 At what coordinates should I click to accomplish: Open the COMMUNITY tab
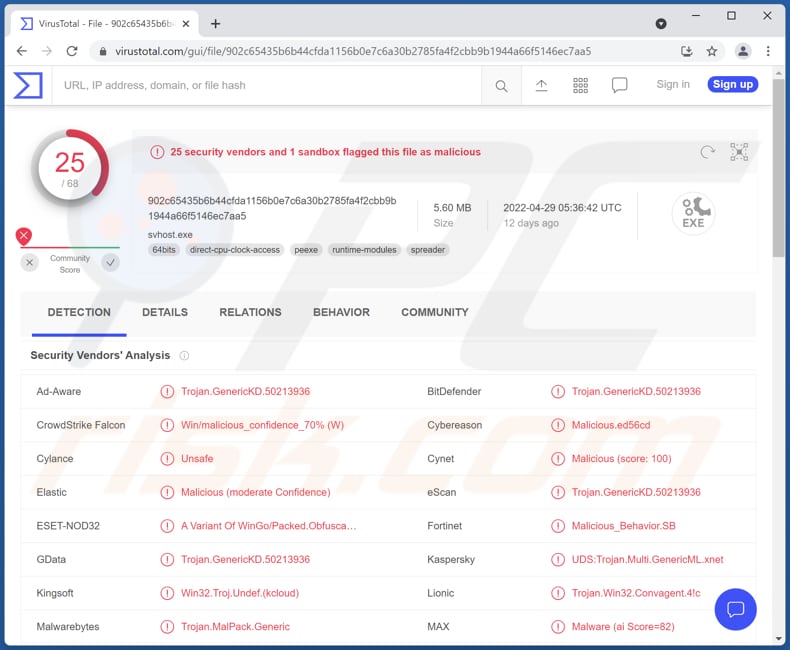[435, 312]
